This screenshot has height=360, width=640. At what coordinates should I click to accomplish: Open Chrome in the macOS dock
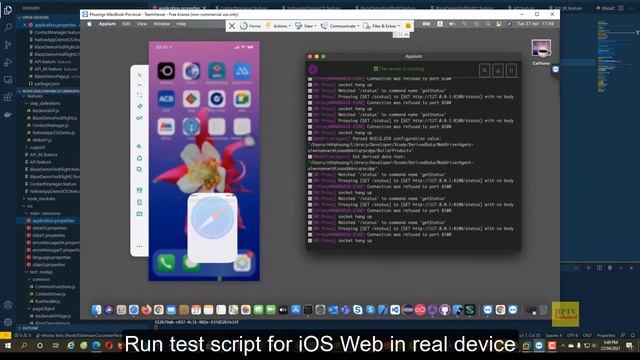pos(159,310)
